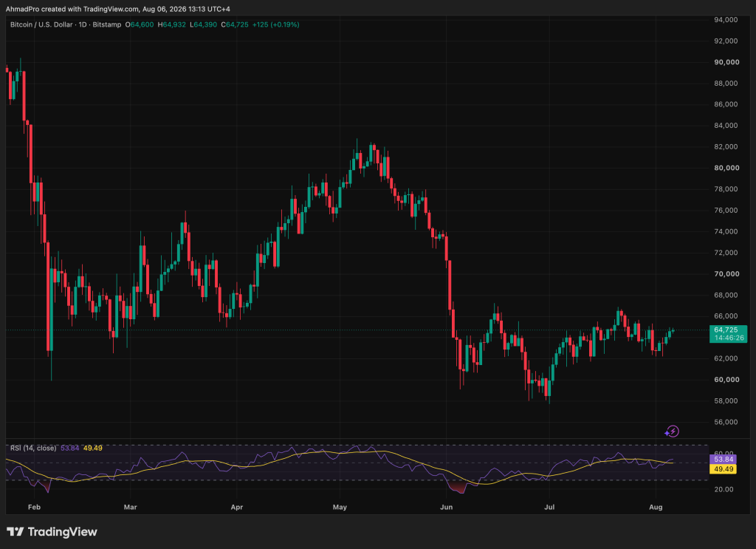Viewport: 756px width, 549px height.
Task: Click the 88,000 price axis label
Action: [726, 83]
